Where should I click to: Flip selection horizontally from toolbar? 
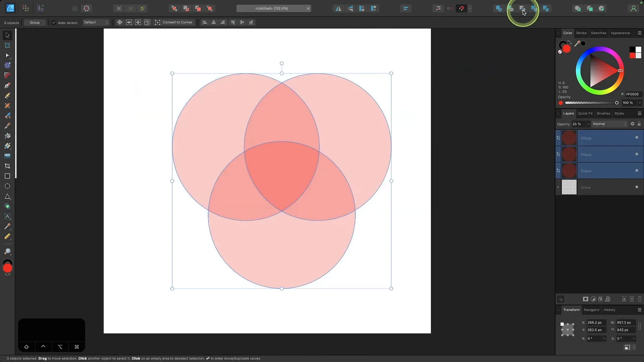click(x=339, y=8)
